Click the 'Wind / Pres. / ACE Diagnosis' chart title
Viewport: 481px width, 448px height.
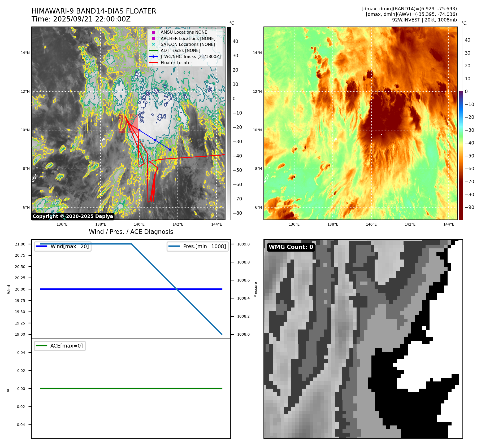click(131, 232)
